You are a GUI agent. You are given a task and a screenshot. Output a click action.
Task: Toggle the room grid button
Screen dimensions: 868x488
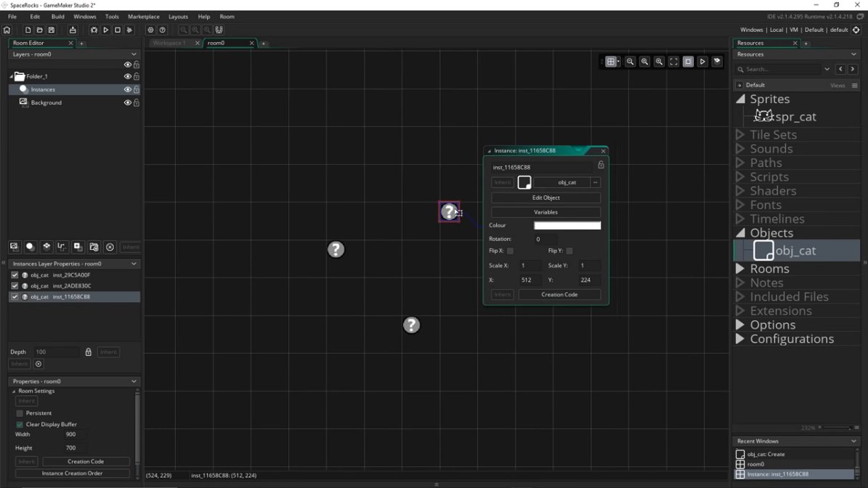click(611, 62)
